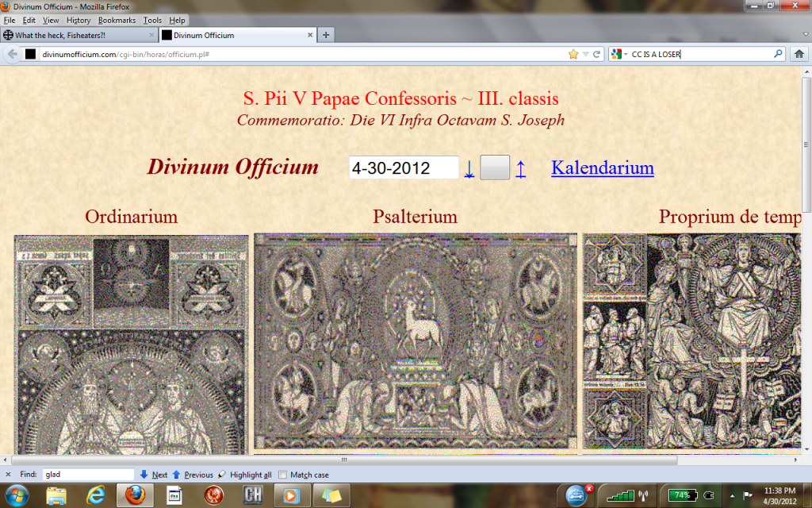
Task: Go to the Firefox home page icon
Action: coord(799,54)
